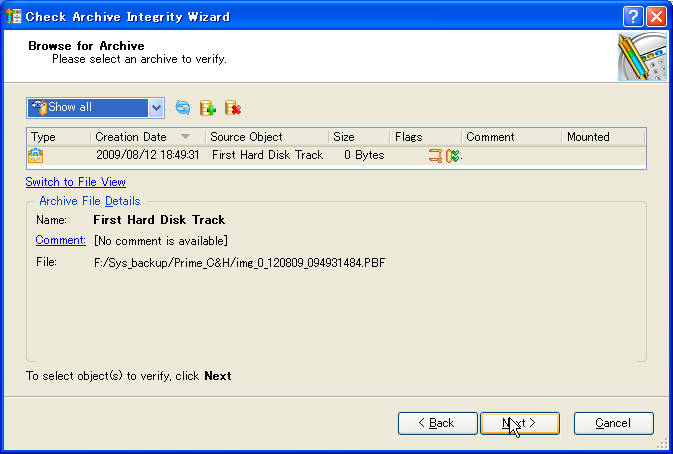Click the Comment link in details
Screen dimensions: 673x454
point(60,240)
